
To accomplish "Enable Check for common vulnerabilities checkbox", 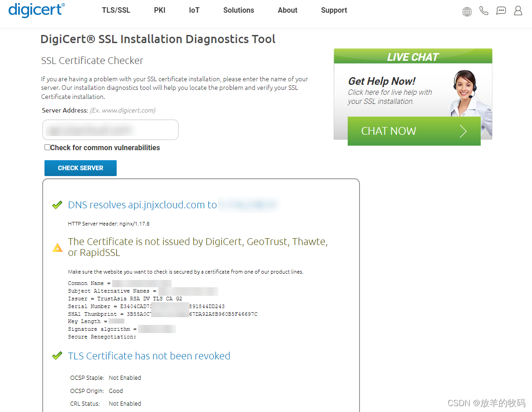I will 48,147.
